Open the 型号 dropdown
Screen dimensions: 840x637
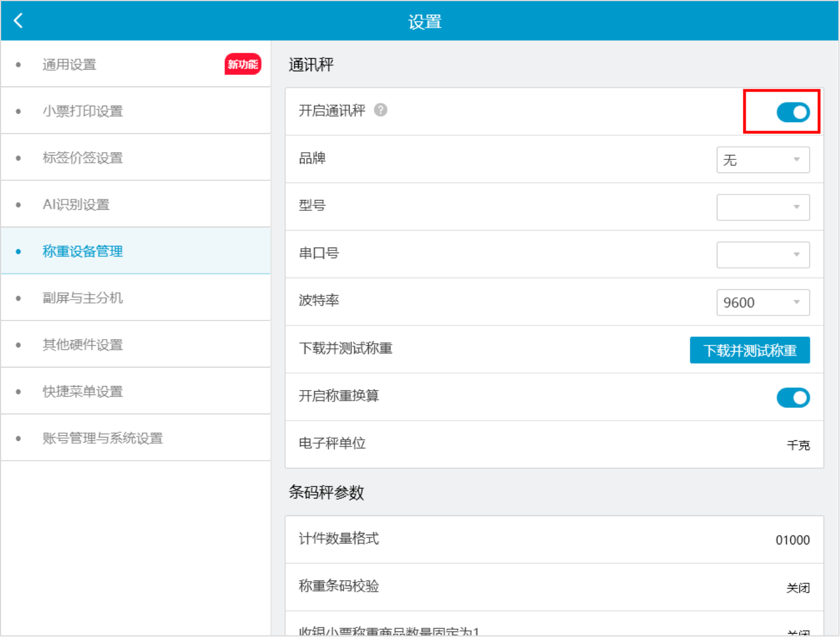pos(763,207)
